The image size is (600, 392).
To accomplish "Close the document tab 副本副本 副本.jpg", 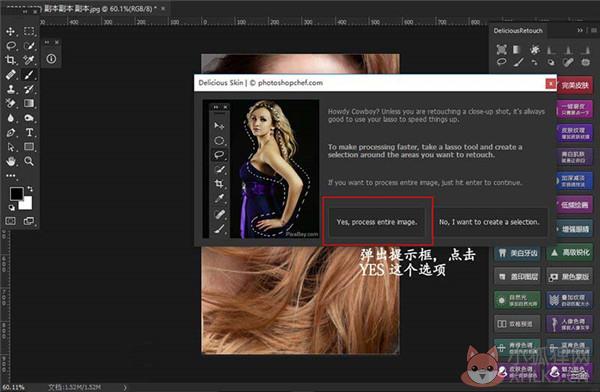I will 163,8.
